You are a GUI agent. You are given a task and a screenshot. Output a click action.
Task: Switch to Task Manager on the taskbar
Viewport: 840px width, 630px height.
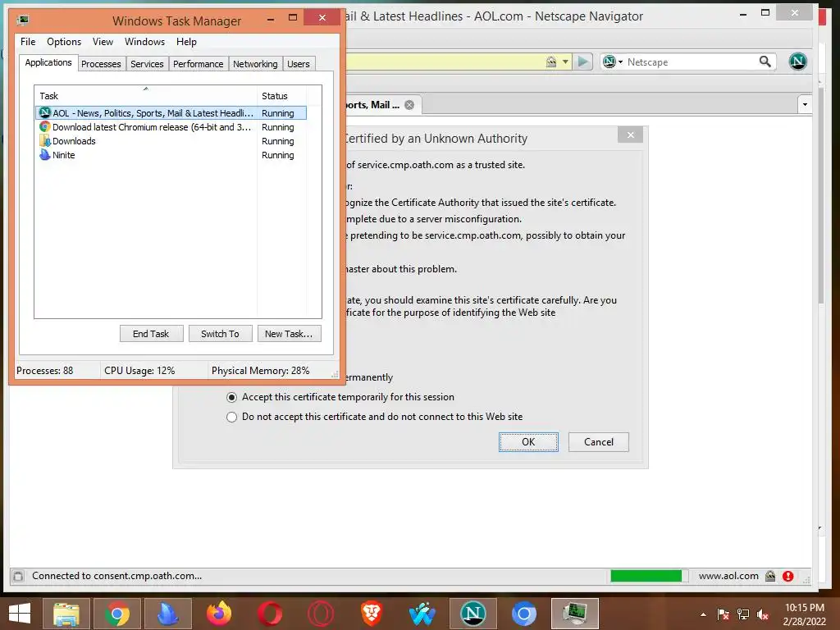point(575,614)
